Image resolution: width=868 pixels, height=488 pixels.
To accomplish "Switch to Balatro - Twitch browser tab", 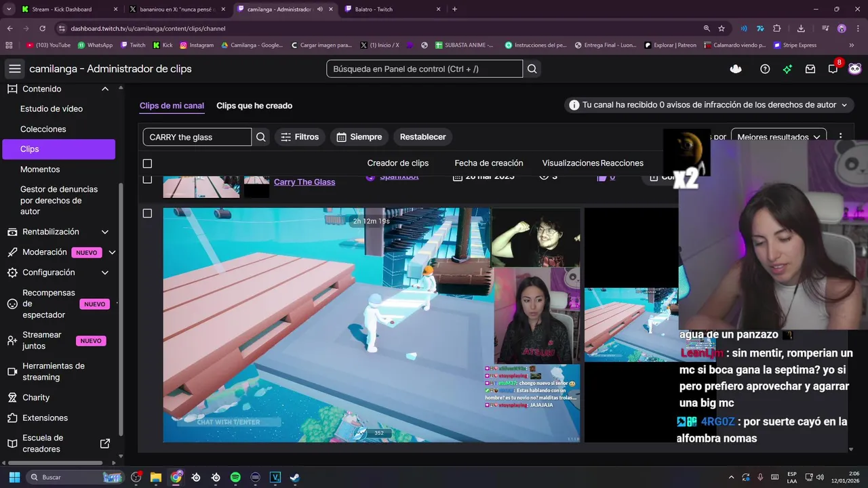I will pyautogui.click(x=392, y=9).
